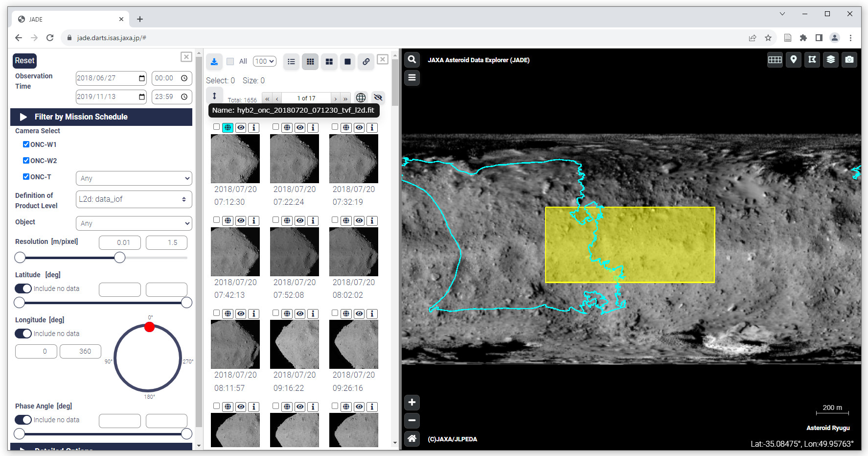Click the Resolution maximum field showing 1.5
868x456 pixels.
click(166, 242)
